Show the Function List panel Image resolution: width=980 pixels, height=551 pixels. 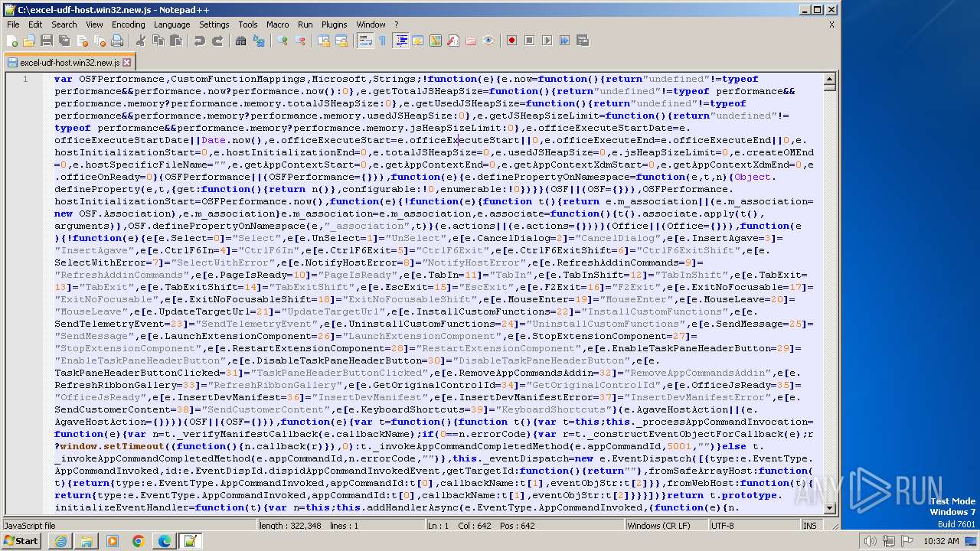pyautogui.click(x=453, y=41)
